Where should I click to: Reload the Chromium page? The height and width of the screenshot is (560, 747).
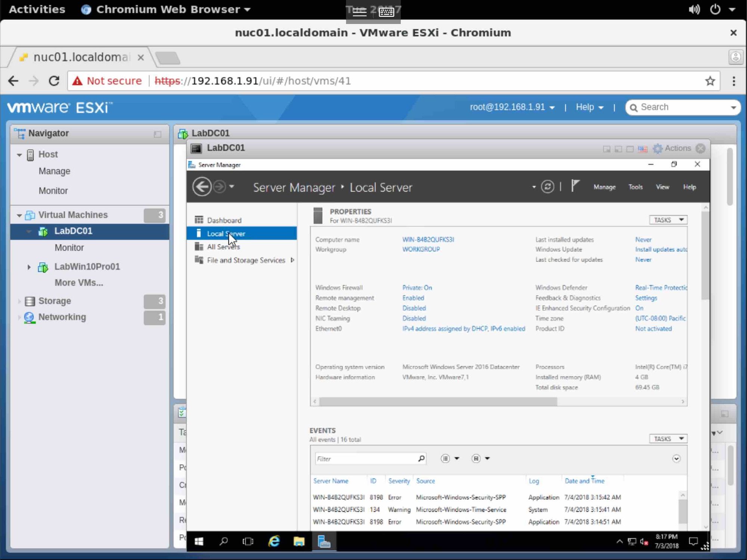click(x=54, y=81)
